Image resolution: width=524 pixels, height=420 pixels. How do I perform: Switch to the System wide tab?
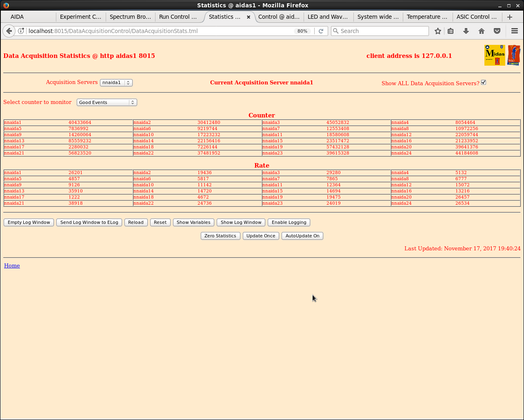[x=378, y=17]
